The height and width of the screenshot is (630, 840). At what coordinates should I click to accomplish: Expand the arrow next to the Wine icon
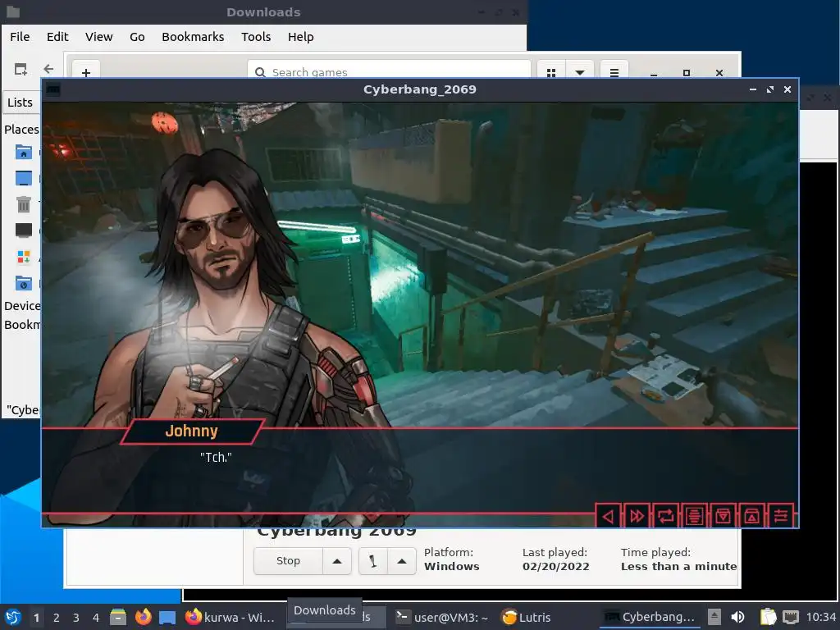[402, 561]
